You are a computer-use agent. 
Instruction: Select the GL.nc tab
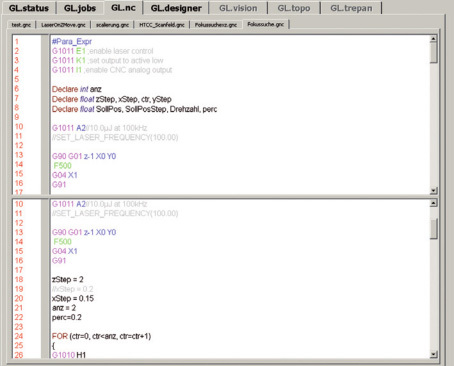pyautogui.click(x=123, y=8)
